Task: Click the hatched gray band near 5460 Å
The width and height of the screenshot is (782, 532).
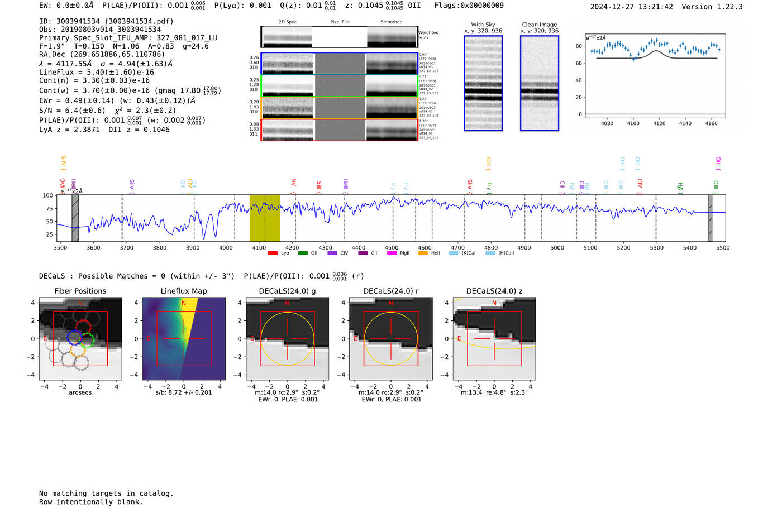Action: pos(711,218)
